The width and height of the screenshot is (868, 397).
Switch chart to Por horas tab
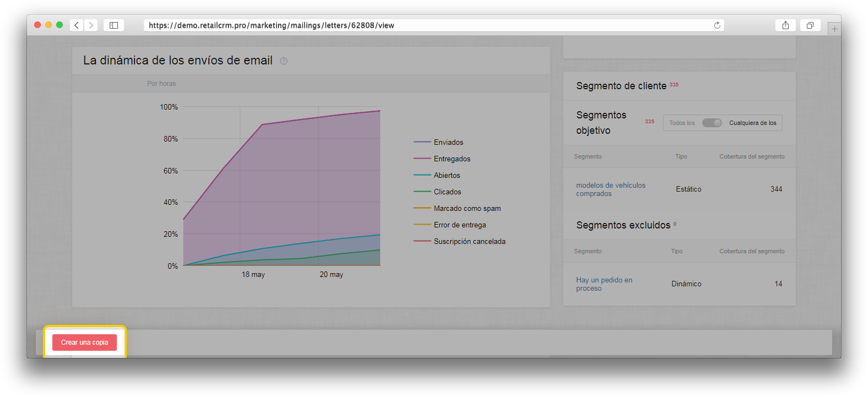click(161, 84)
